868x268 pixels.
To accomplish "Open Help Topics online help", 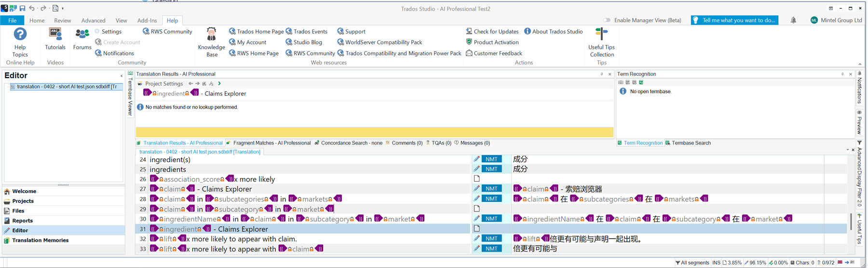I will click(20, 42).
